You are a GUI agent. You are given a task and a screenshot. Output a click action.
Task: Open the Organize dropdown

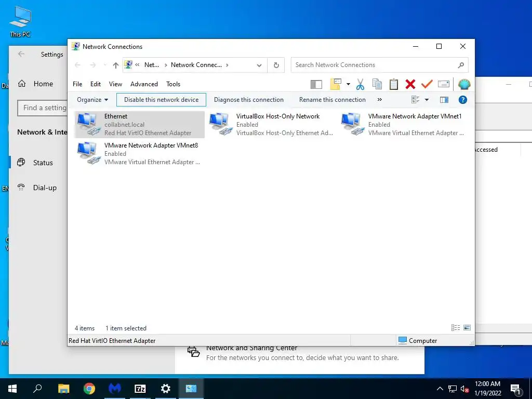92,100
